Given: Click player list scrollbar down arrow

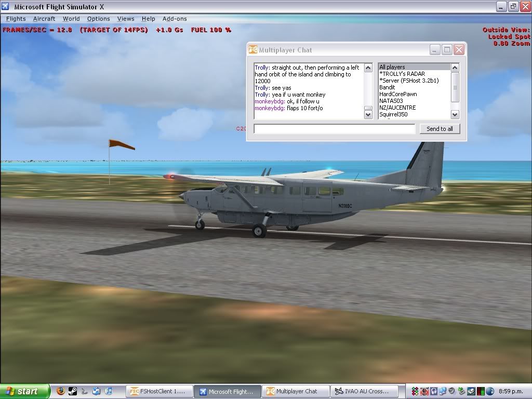Looking at the screenshot, I should tap(455, 115).
